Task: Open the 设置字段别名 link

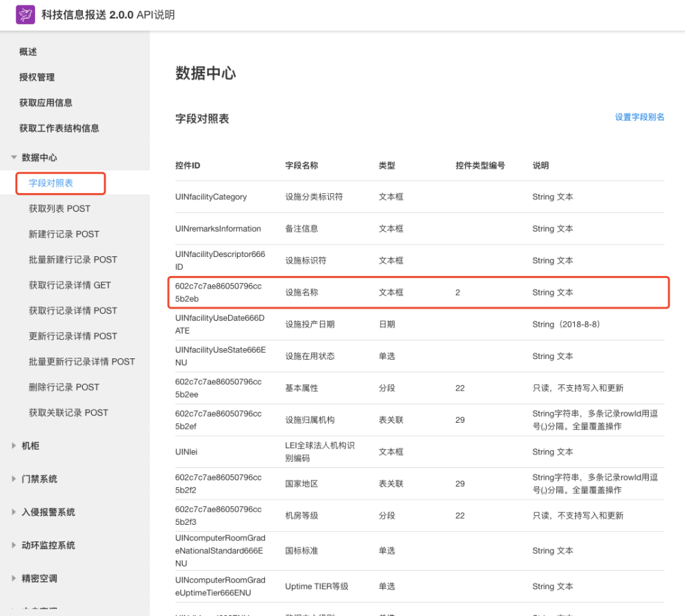Action: pyautogui.click(x=639, y=117)
